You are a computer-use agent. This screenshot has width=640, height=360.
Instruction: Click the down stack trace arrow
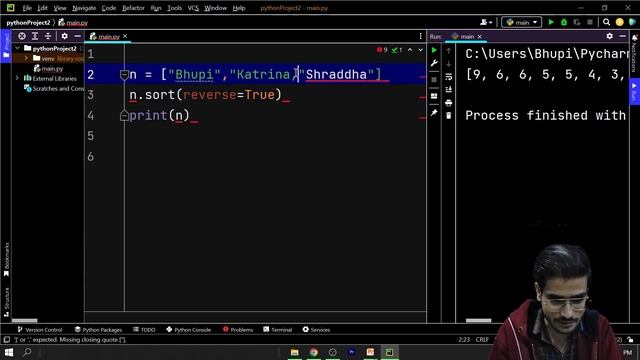[449, 64]
